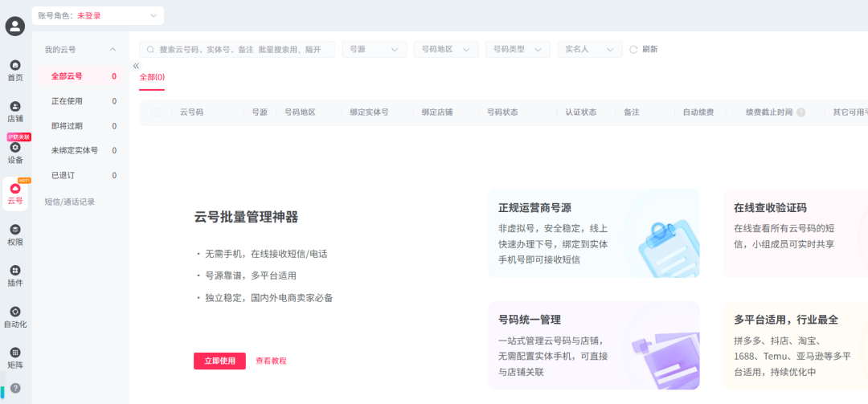Click the 多平台适用，行业最全 card title

[786, 320]
